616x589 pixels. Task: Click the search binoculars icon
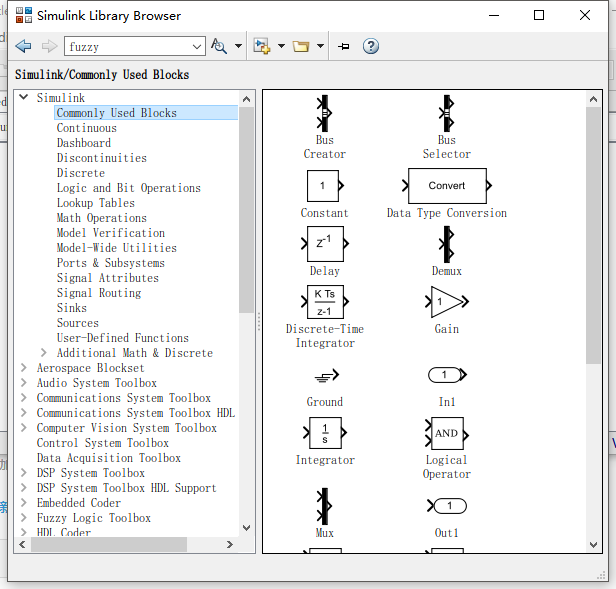click(219, 46)
